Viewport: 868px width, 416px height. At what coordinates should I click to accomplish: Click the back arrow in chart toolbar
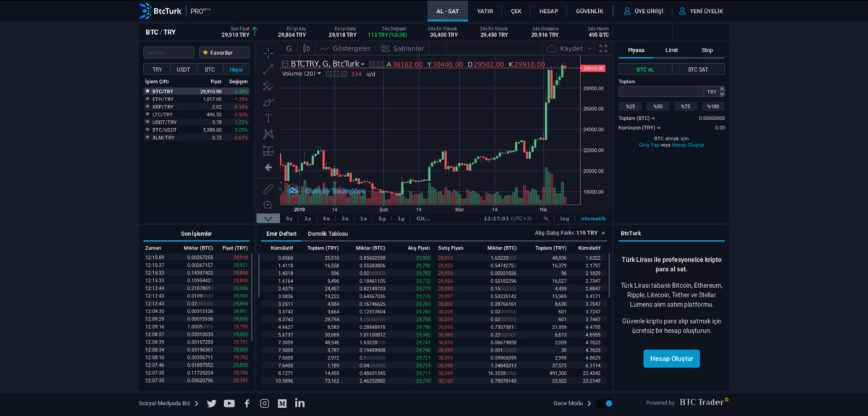click(268, 167)
